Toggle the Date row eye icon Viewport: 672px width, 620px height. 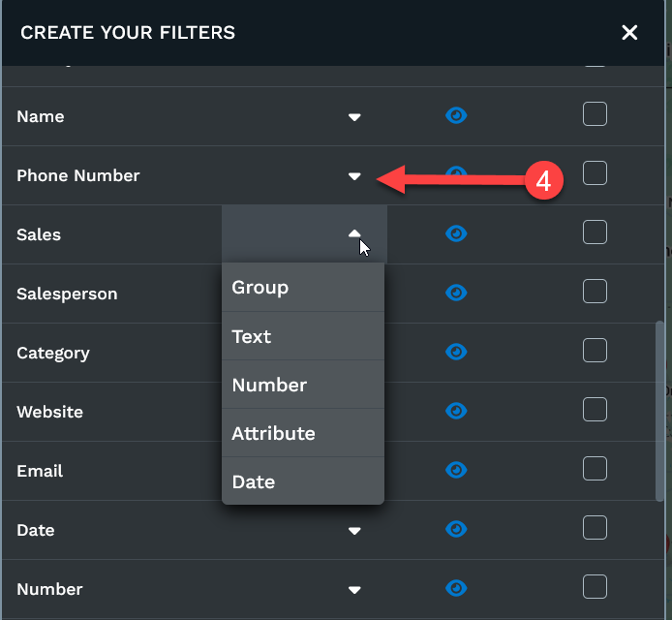tap(456, 530)
